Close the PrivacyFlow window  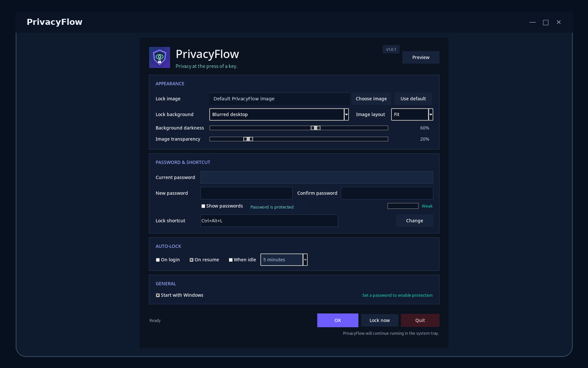click(559, 22)
